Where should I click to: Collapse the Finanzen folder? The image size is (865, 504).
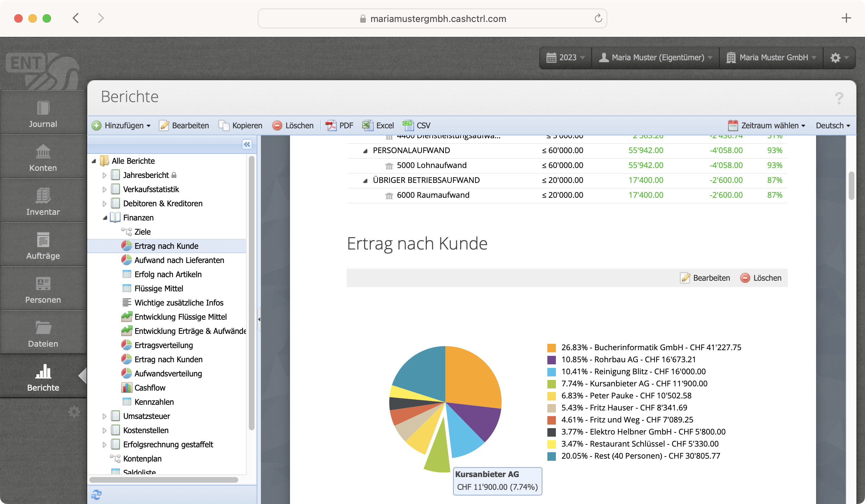pos(105,218)
